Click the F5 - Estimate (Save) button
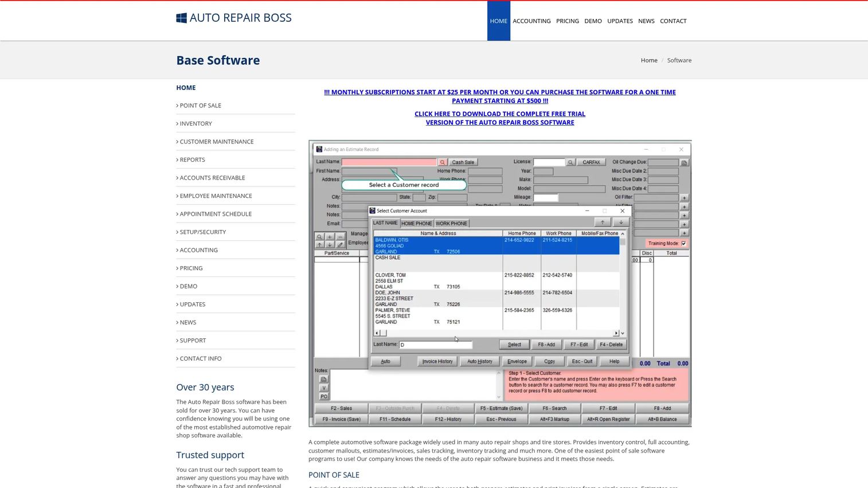Viewport: 868px width, 488px height. 501,408
